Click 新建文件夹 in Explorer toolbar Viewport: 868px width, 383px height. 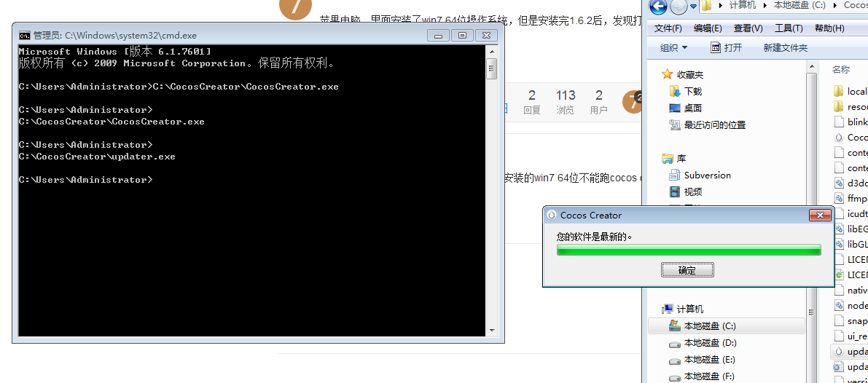(786, 48)
